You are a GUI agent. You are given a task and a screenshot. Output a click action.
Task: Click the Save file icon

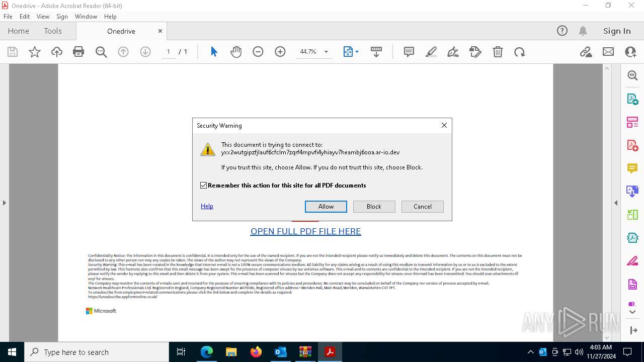[x=13, y=52]
